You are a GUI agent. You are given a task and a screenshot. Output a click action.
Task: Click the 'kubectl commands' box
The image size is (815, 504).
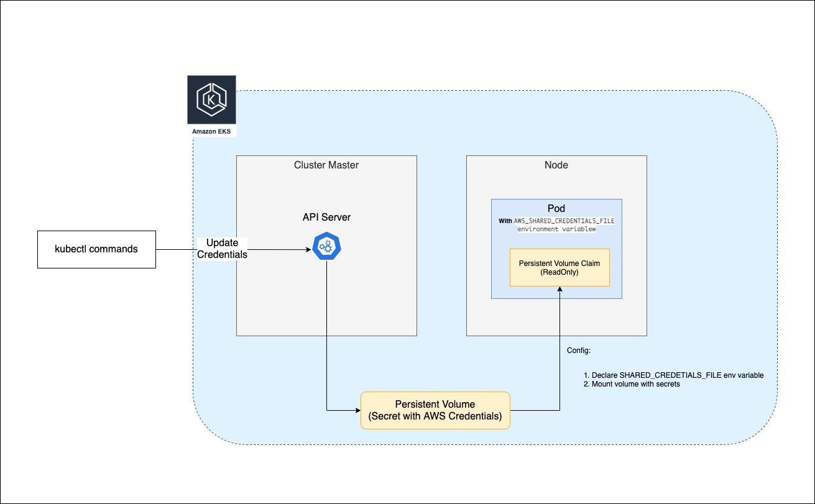[96, 249]
